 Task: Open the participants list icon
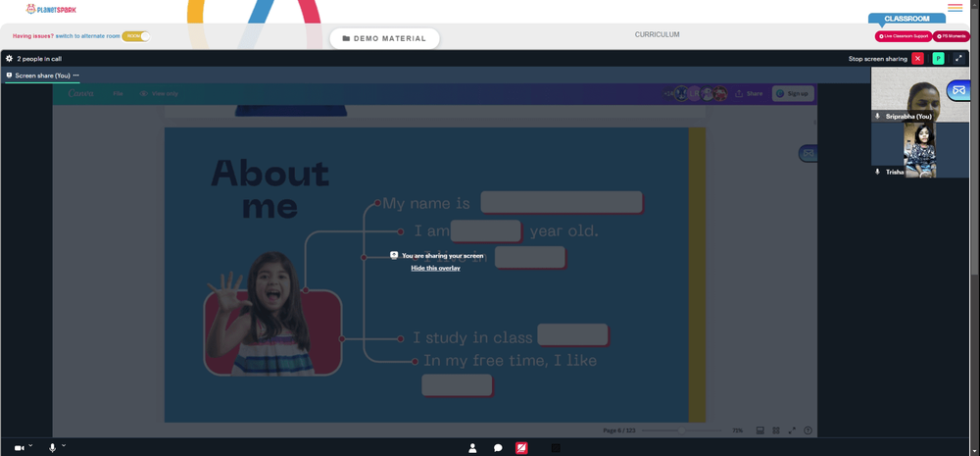click(472, 448)
